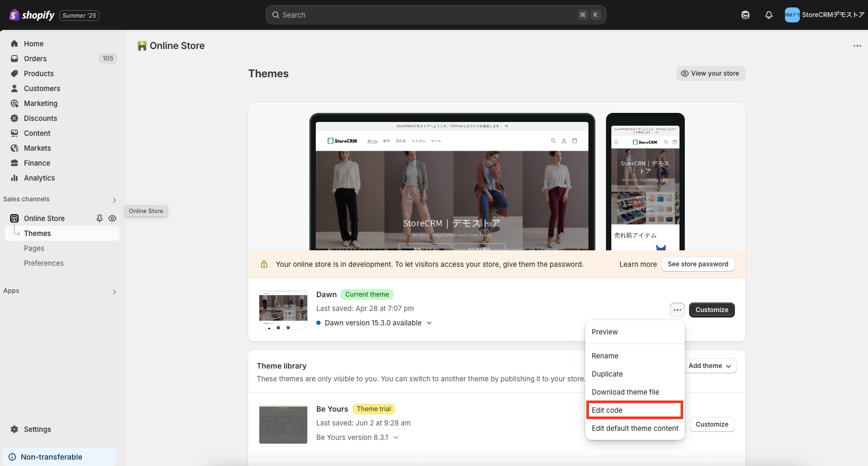Viewport: 868px width, 466px height.
Task: Click the Customers person icon
Action: pyautogui.click(x=14, y=88)
